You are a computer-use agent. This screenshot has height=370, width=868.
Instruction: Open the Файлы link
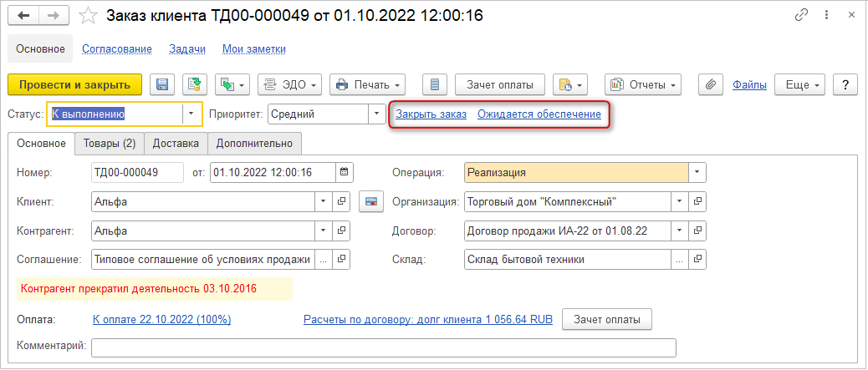pos(749,84)
